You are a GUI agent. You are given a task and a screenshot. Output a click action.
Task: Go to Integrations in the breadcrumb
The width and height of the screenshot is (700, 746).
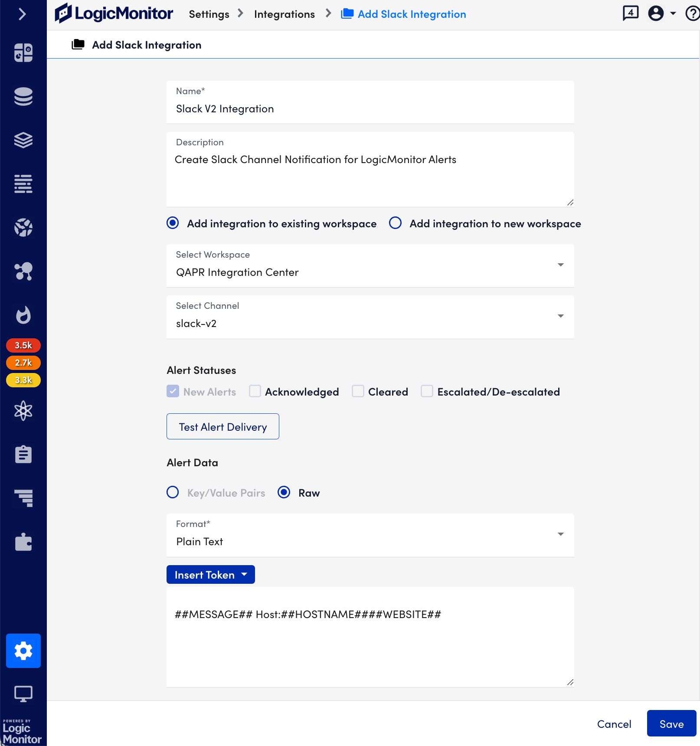coord(284,14)
